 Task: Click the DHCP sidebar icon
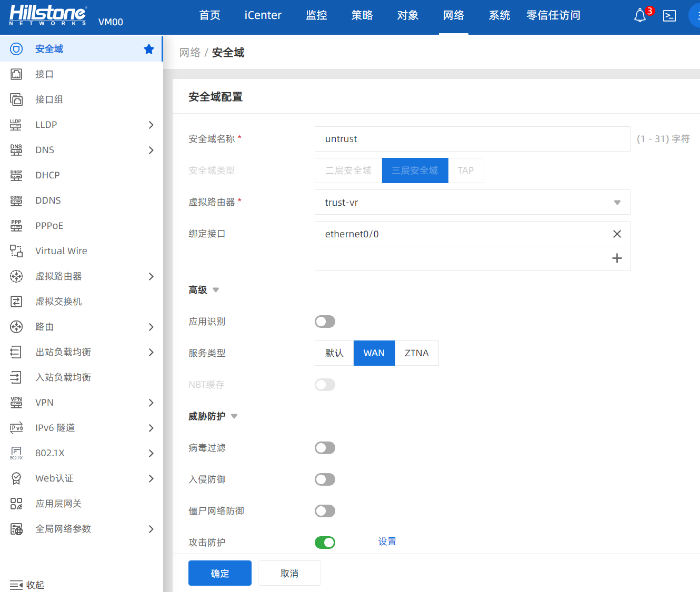tap(16, 175)
